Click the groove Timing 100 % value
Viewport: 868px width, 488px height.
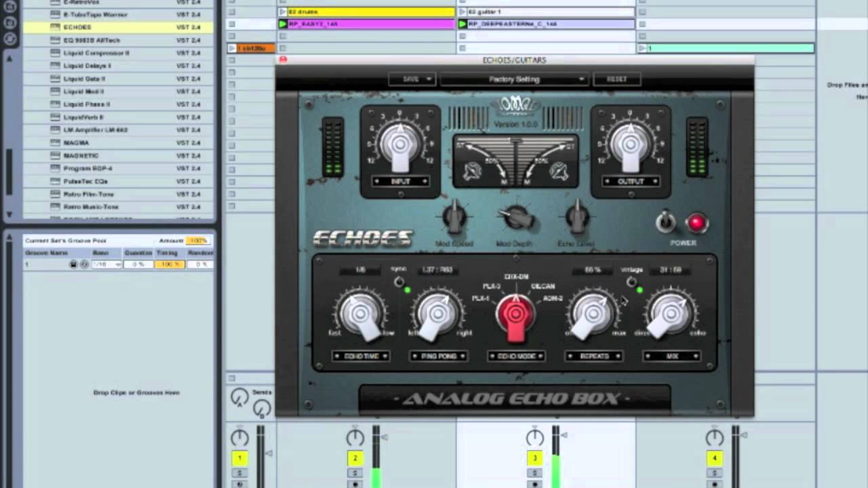[169, 264]
